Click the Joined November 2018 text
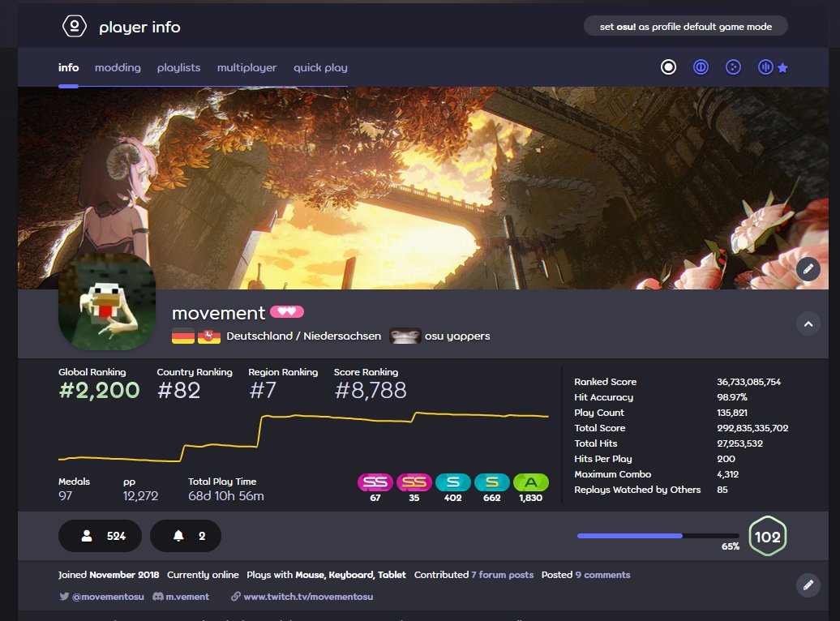This screenshot has height=621, width=840. pyautogui.click(x=109, y=575)
